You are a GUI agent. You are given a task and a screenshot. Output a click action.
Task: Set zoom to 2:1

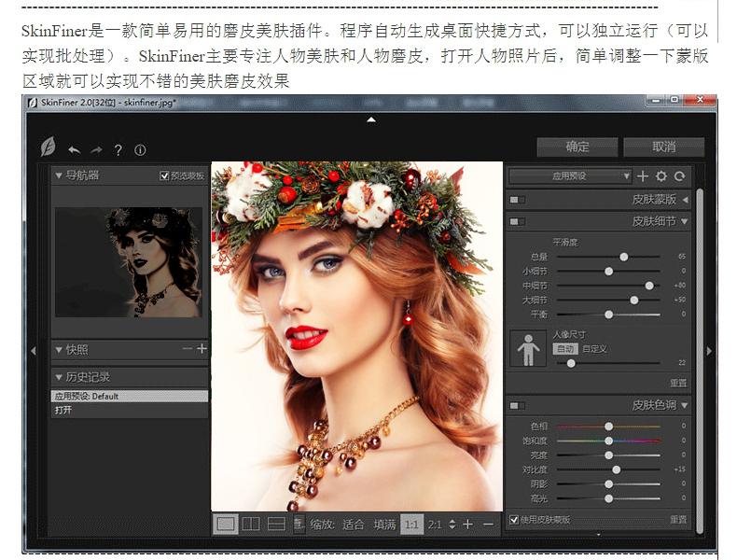pyautogui.click(x=435, y=525)
